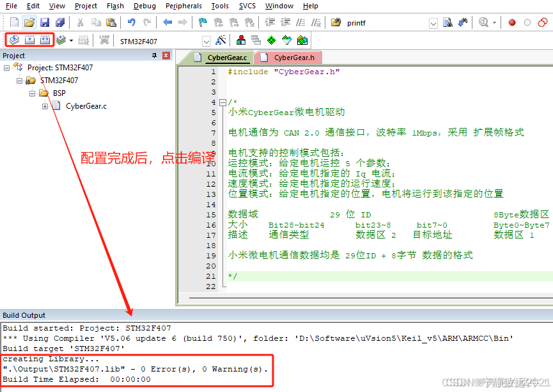Click the Stop build icon
Image resolution: width=553 pixels, height=392 pixels.
(x=84, y=40)
